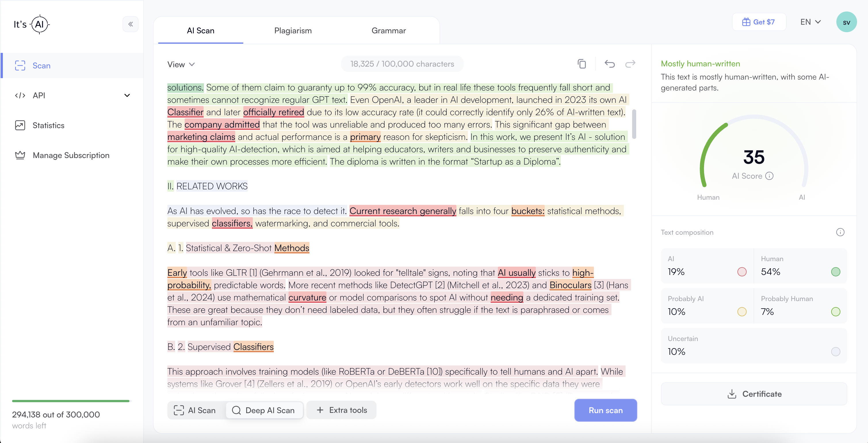Open the View dropdown
This screenshot has height=443, width=868.
pyautogui.click(x=181, y=64)
